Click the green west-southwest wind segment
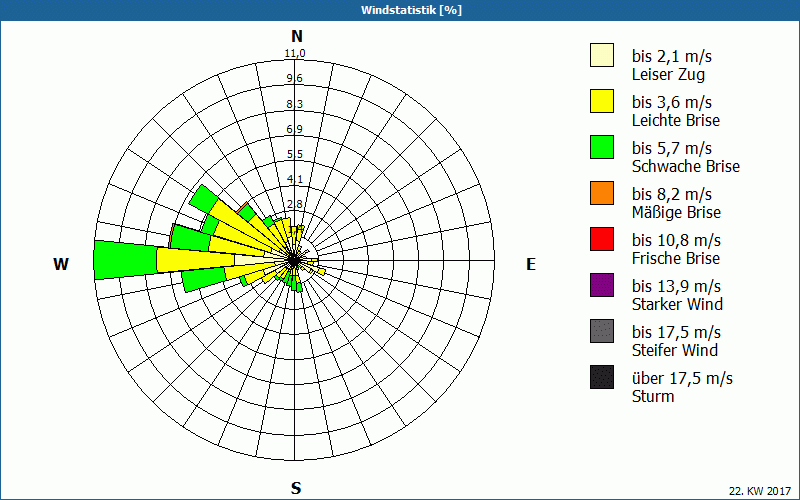The height and width of the screenshot is (500, 800). tap(204, 280)
